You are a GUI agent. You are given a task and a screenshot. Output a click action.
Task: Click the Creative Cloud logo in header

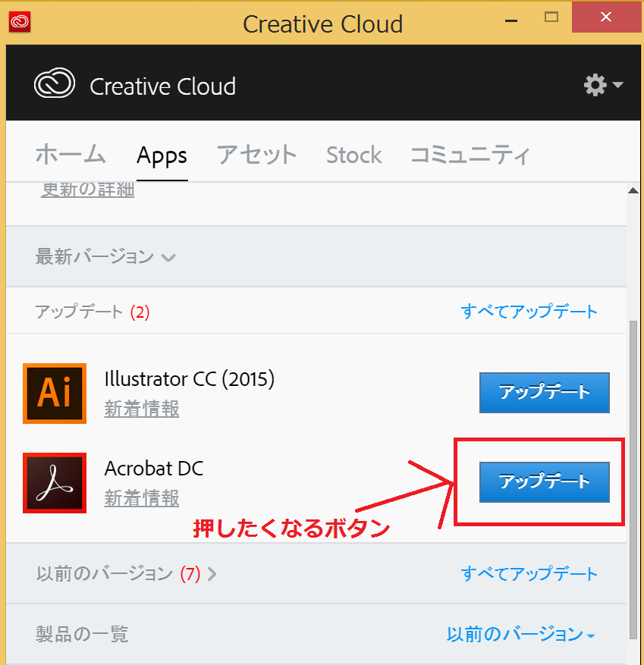click(55, 83)
